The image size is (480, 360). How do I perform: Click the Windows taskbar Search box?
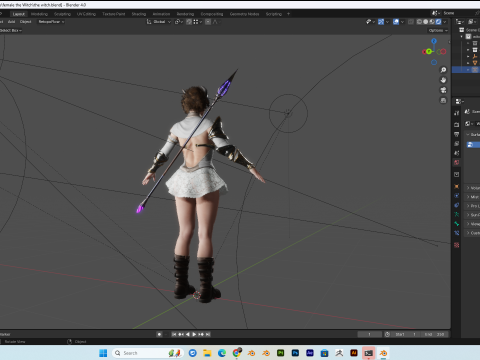[x=148, y=353]
